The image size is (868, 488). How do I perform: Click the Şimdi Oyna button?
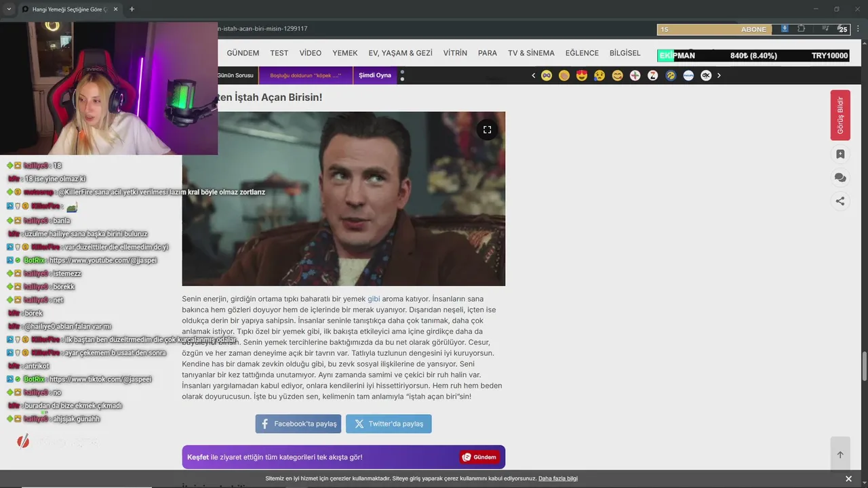coord(375,75)
